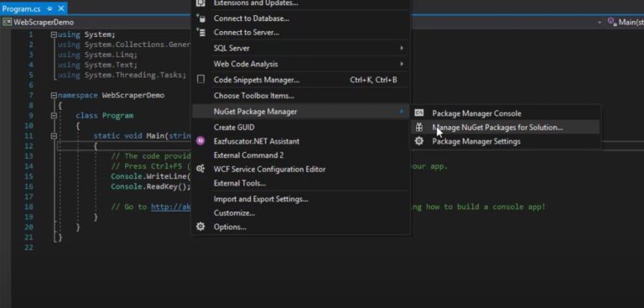Click the word Program in class declaration
644x308 pixels.
pos(118,116)
